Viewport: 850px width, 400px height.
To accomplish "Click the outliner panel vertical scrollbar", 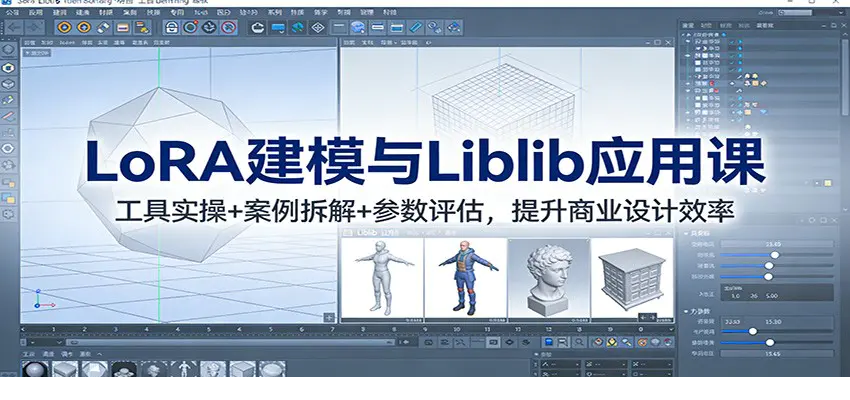I will [846, 76].
